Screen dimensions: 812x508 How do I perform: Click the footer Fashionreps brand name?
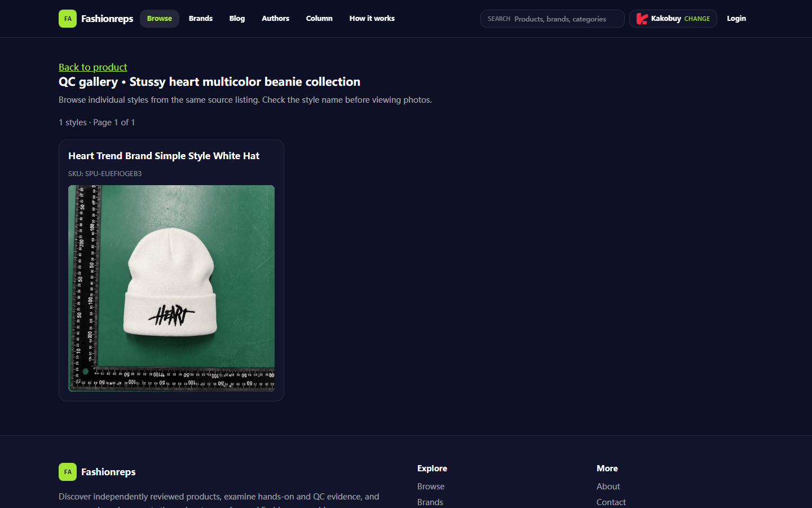pyautogui.click(x=108, y=472)
